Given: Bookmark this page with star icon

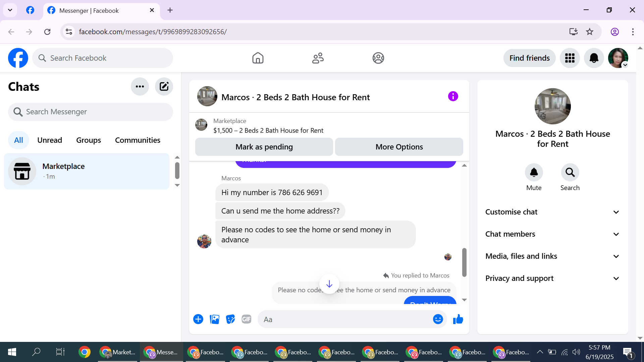Looking at the screenshot, I should 590,32.
